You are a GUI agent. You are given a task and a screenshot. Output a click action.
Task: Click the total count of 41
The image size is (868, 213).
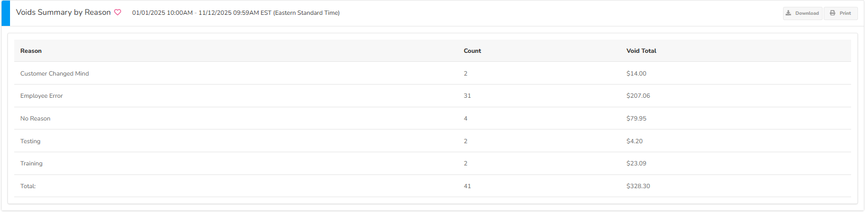point(467,186)
